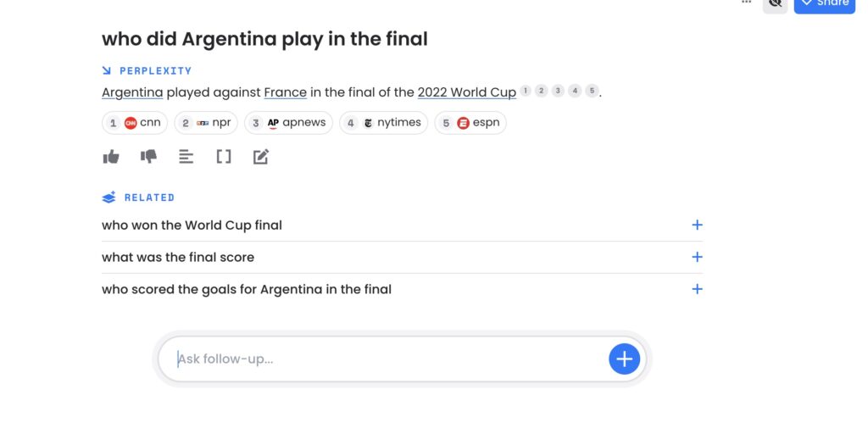Click the thumbs down icon

(148, 157)
